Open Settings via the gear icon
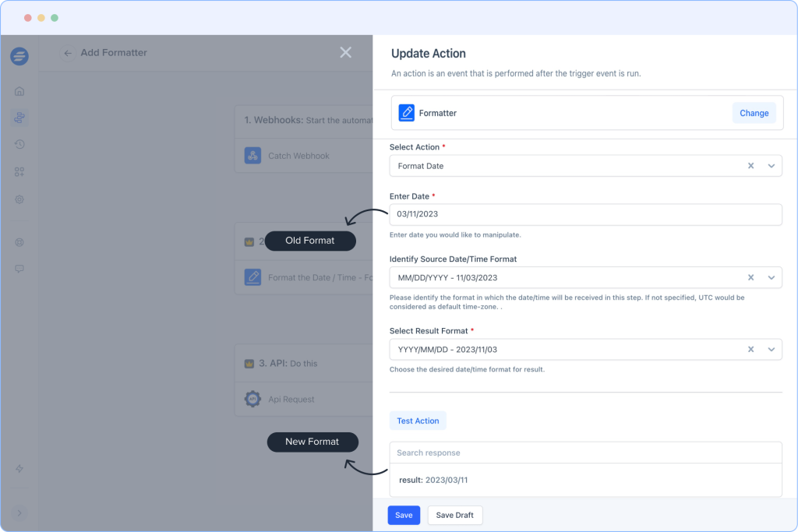Image resolution: width=798 pixels, height=532 pixels. tap(19, 199)
